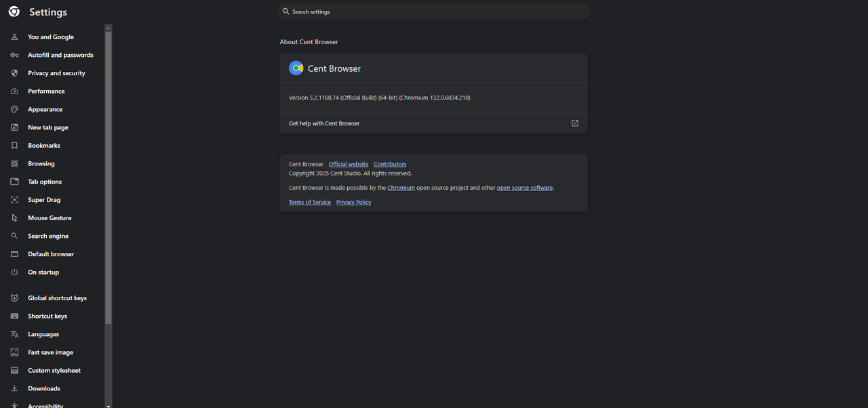Click the Cent Browser logo icon
The height and width of the screenshot is (408, 868).
tap(296, 68)
